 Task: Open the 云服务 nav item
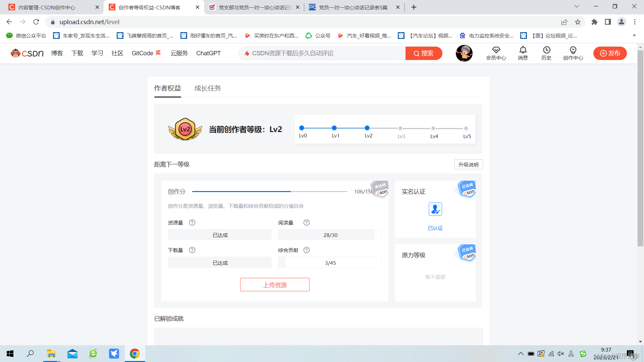coord(179,53)
